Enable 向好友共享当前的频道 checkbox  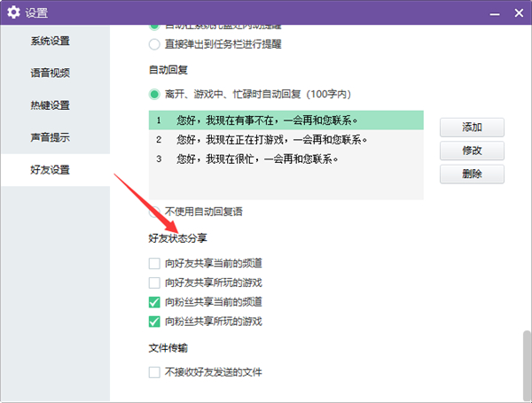click(x=155, y=263)
